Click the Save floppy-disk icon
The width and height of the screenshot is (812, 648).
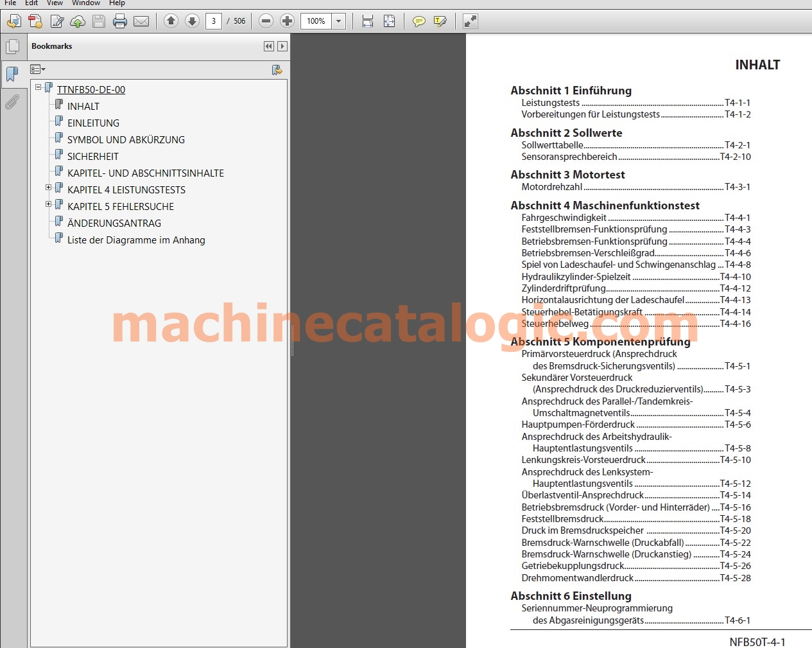click(x=99, y=22)
